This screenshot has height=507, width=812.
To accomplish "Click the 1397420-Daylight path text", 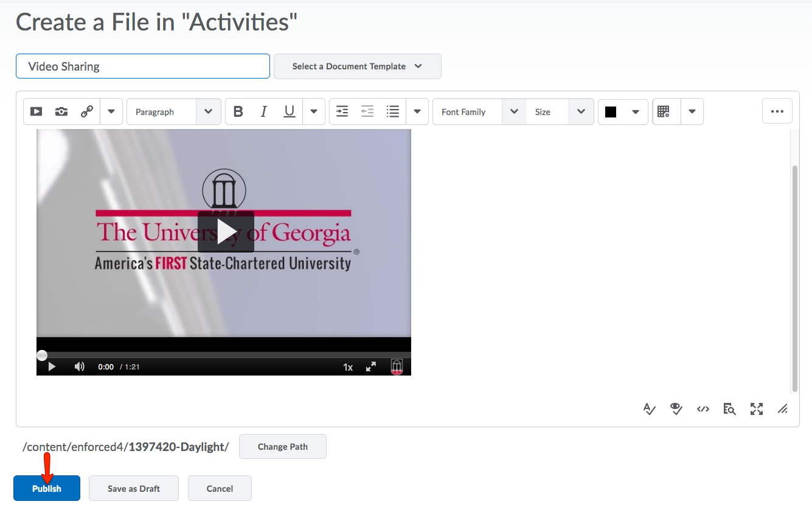I will (176, 447).
